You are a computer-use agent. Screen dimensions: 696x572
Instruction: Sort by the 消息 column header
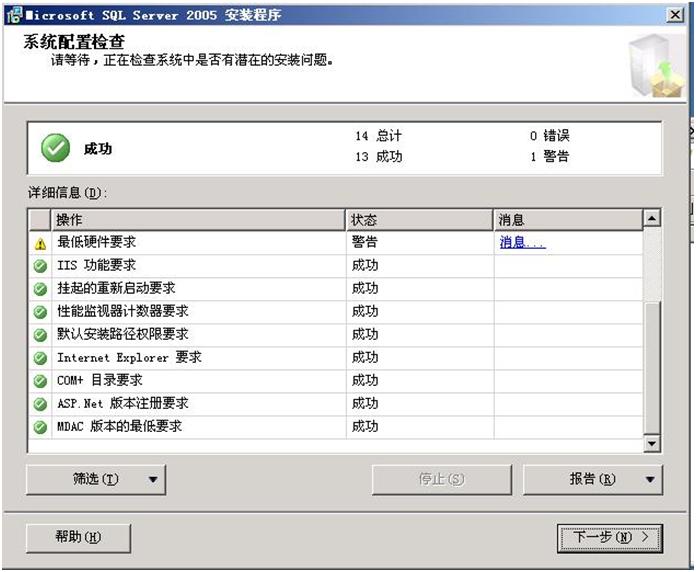569,220
